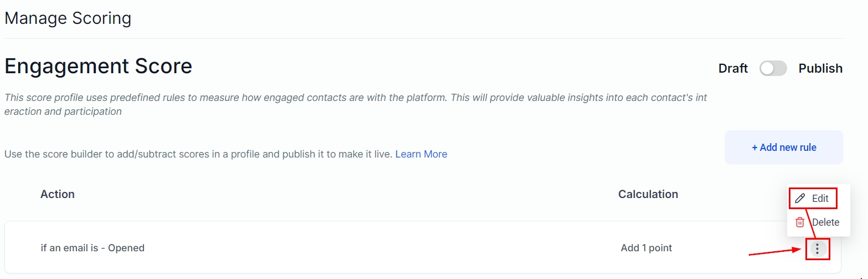This screenshot has width=868, height=279.
Task: Choose the Delete text in the popup menu
Action: pos(825,222)
